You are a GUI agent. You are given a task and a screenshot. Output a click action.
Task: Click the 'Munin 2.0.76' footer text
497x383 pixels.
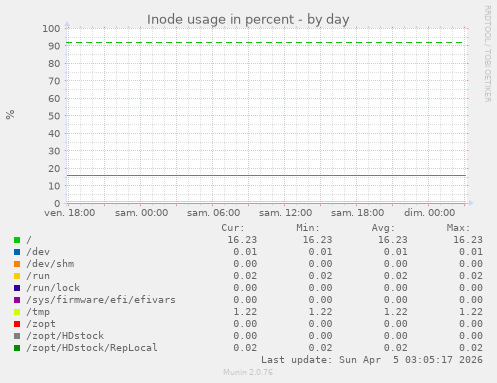(x=248, y=372)
